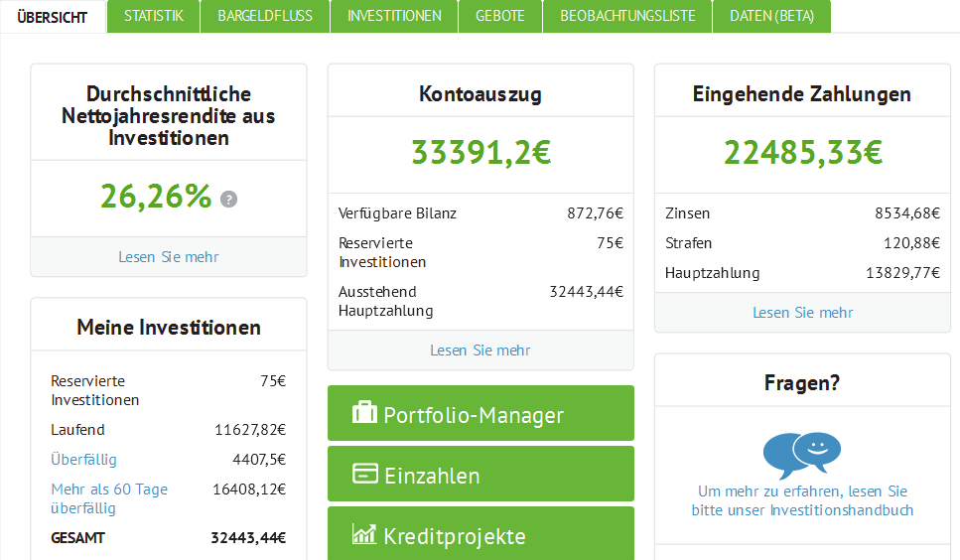Image resolution: width=960 pixels, height=560 pixels.
Task: Open Mehr als 60 Tage überfällig link
Action: tap(109, 498)
